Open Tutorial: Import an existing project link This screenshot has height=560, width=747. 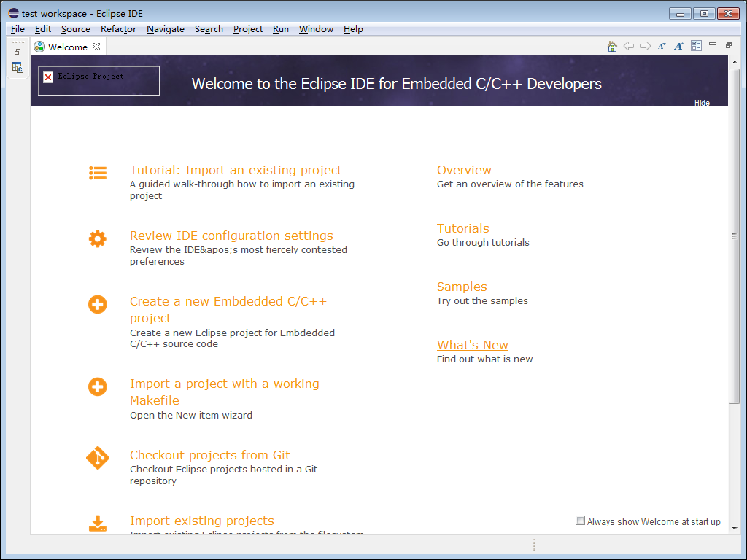[x=236, y=170]
